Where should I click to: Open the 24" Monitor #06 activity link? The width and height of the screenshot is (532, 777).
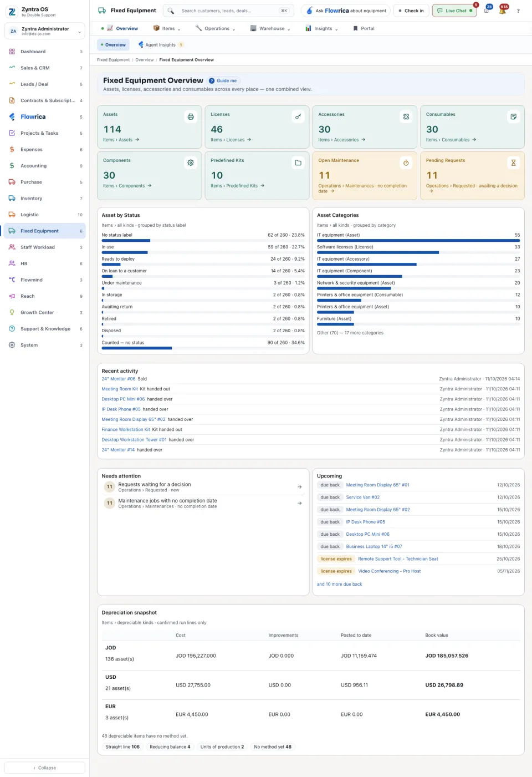coord(119,379)
